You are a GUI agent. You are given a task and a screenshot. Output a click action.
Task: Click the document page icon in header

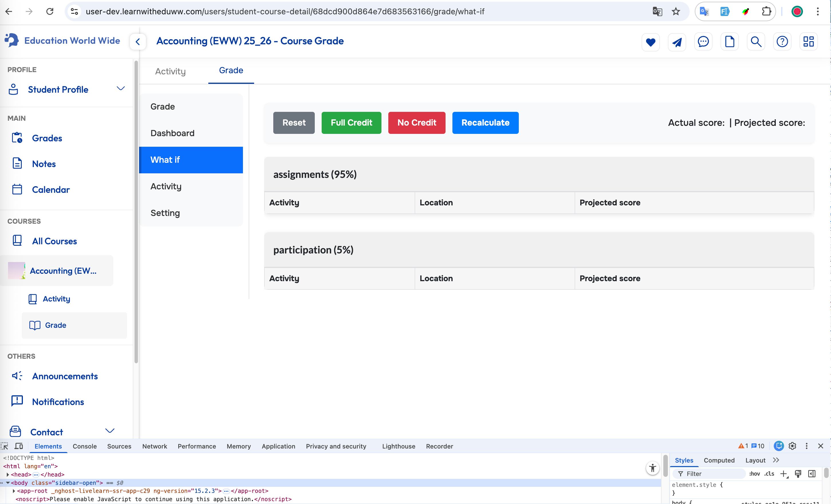tap(729, 42)
